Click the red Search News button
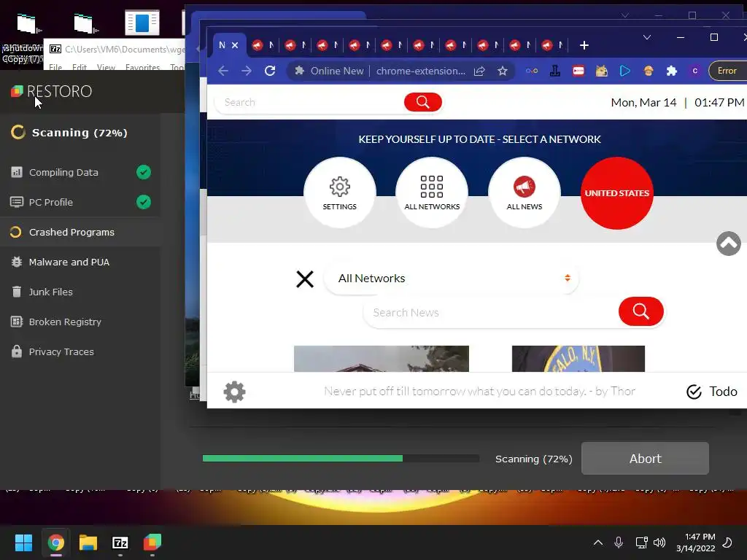 (x=640, y=311)
